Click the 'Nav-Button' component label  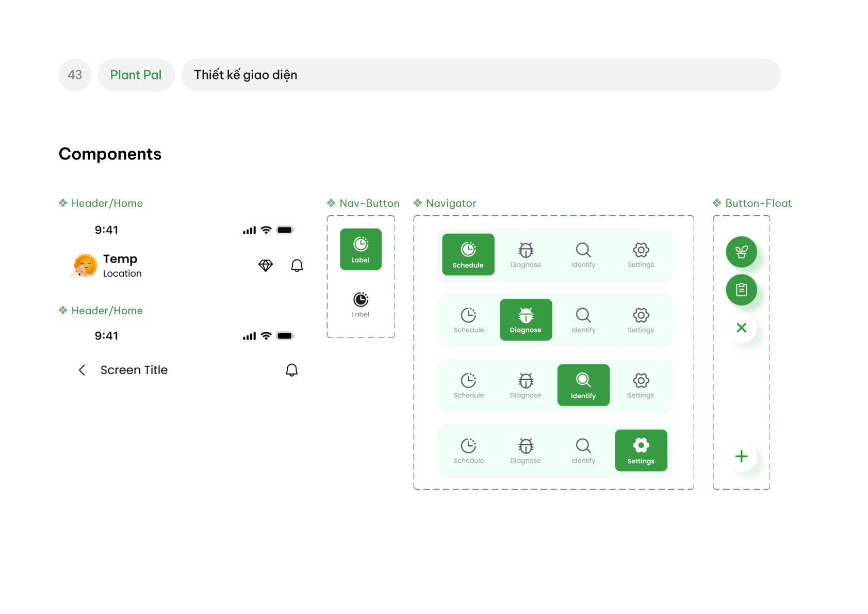tap(369, 203)
